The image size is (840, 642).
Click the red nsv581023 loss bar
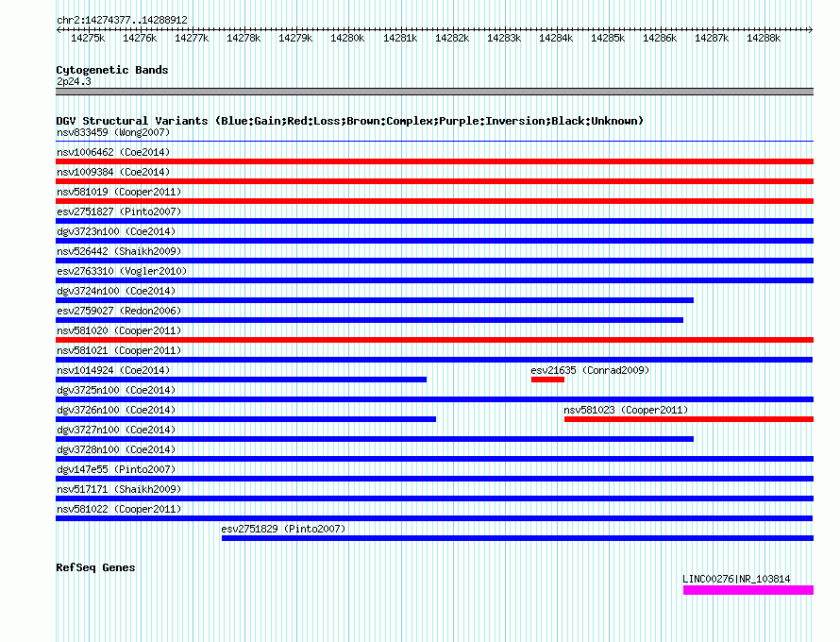point(689,419)
